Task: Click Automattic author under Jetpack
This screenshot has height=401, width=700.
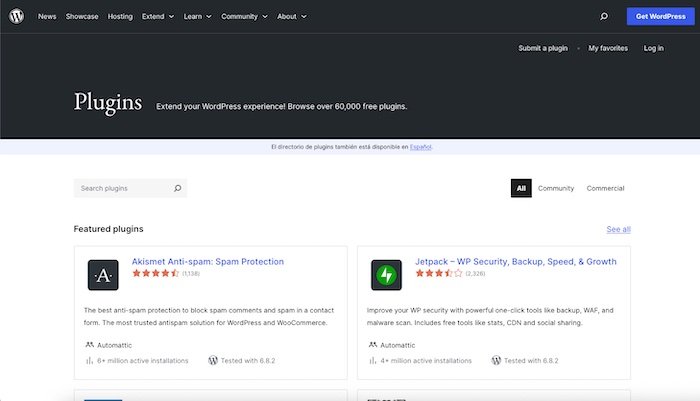Action: pyautogui.click(x=397, y=345)
